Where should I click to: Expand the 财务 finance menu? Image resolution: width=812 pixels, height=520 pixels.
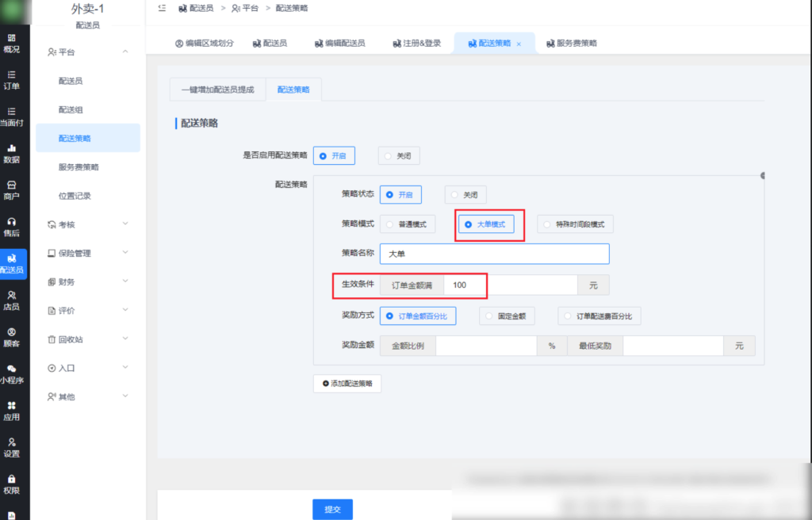click(x=87, y=281)
